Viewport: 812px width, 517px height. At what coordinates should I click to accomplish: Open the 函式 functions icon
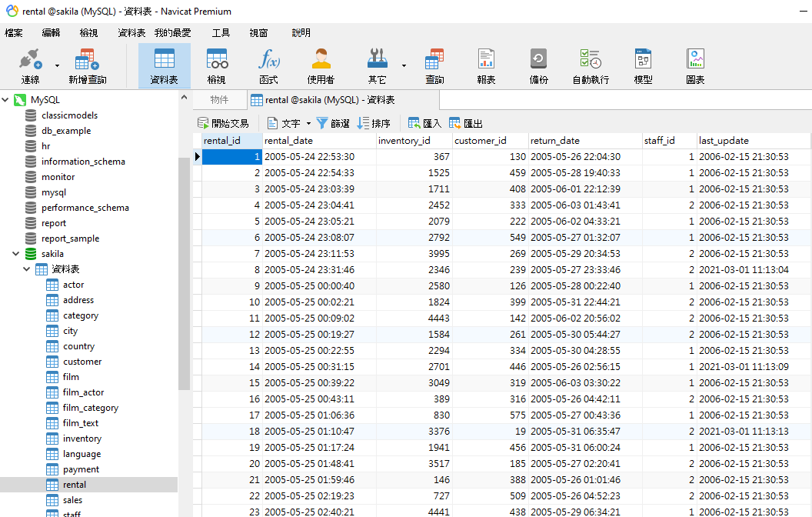[x=268, y=65]
